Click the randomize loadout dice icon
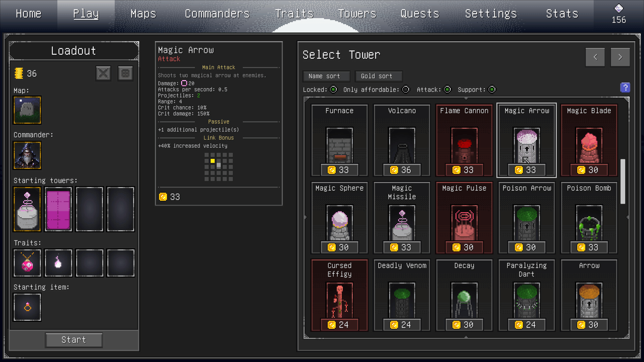This screenshot has height=362, width=644. (125, 73)
